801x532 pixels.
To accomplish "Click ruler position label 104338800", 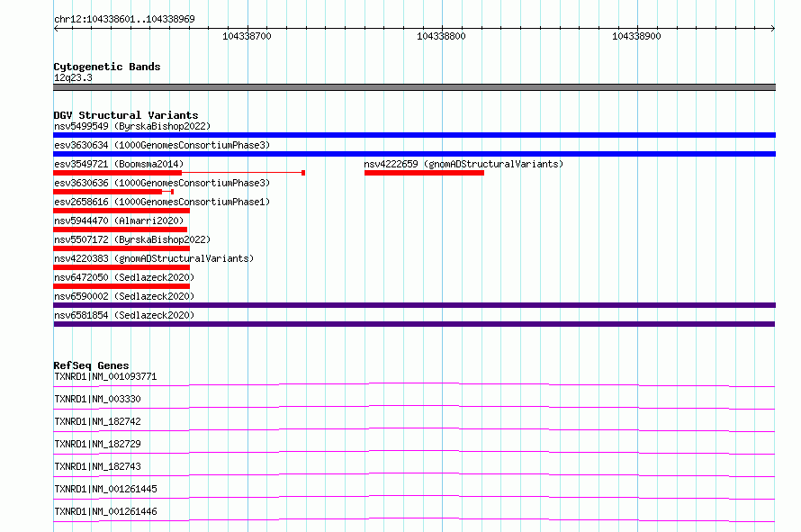I will pyautogui.click(x=441, y=36).
